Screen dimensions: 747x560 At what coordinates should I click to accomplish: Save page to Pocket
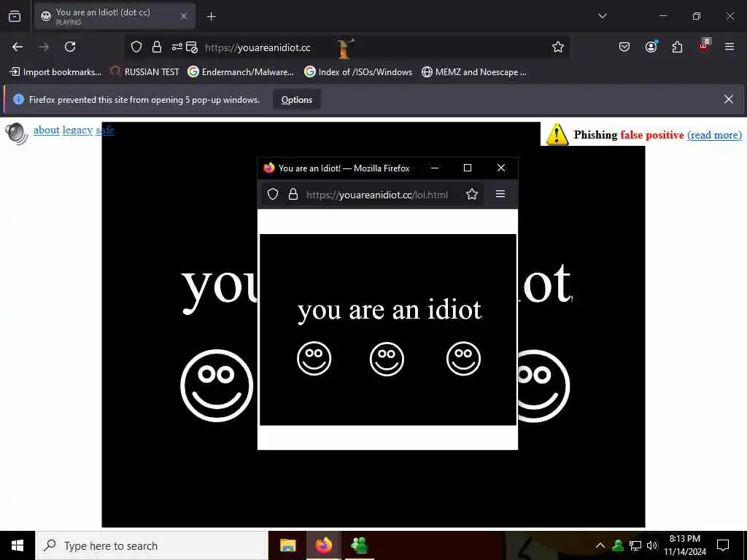624,47
